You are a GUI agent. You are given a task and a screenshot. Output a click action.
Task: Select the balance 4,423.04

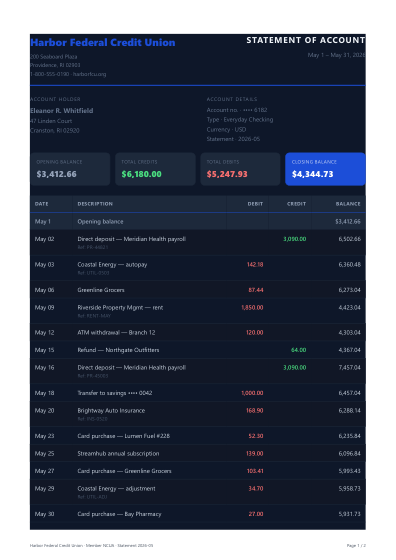point(350,308)
